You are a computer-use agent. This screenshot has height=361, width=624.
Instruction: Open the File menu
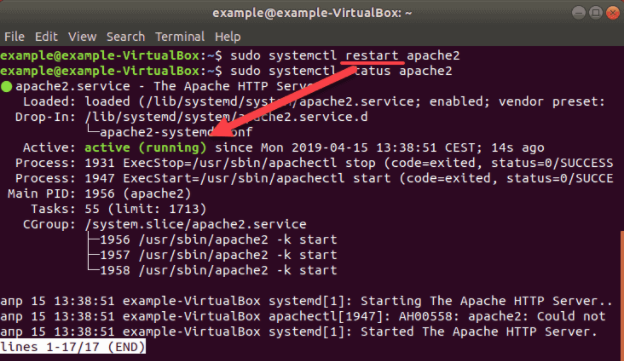pos(14,37)
